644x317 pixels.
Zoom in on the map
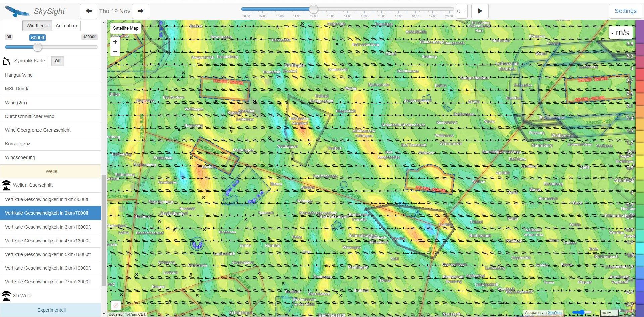(x=115, y=42)
